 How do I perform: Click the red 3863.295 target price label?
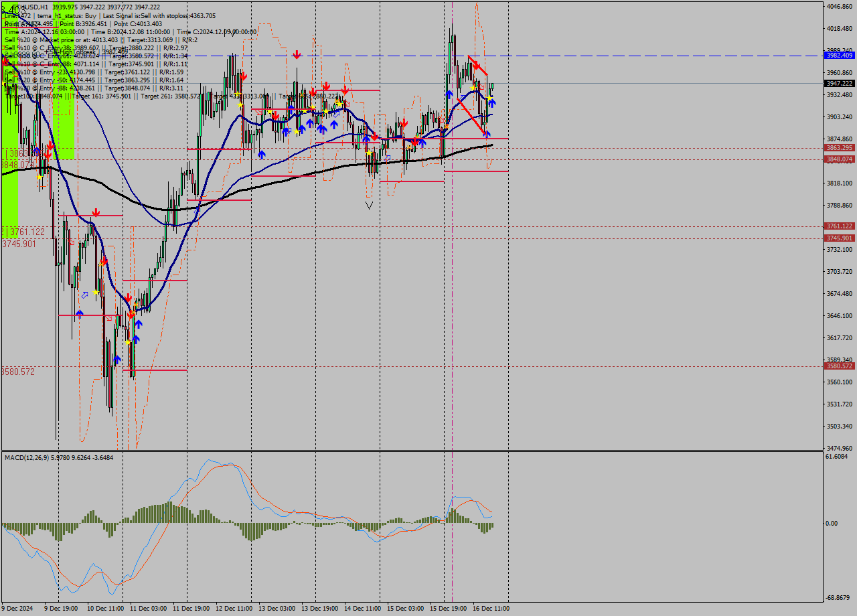tap(839, 147)
